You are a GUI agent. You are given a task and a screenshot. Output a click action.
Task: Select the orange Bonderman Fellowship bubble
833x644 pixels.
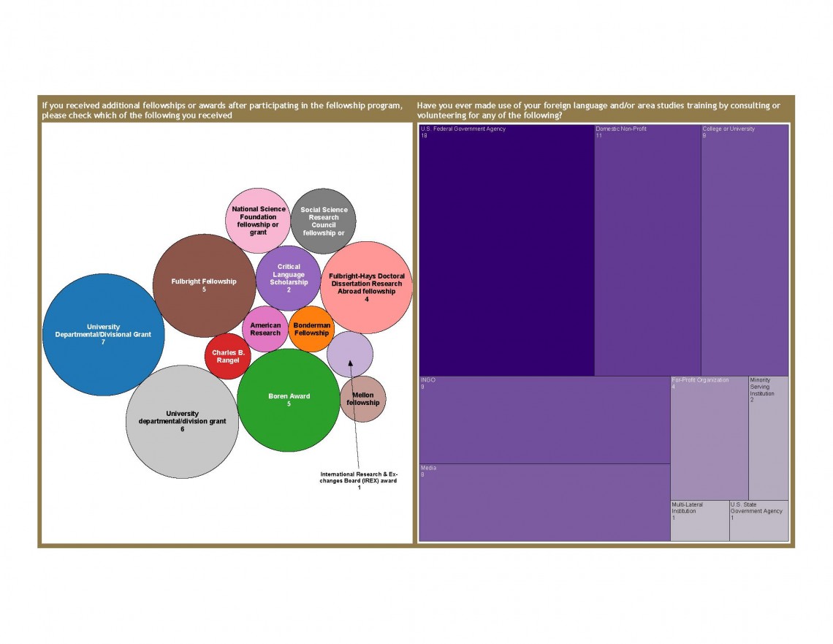click(x=312, y=329)
